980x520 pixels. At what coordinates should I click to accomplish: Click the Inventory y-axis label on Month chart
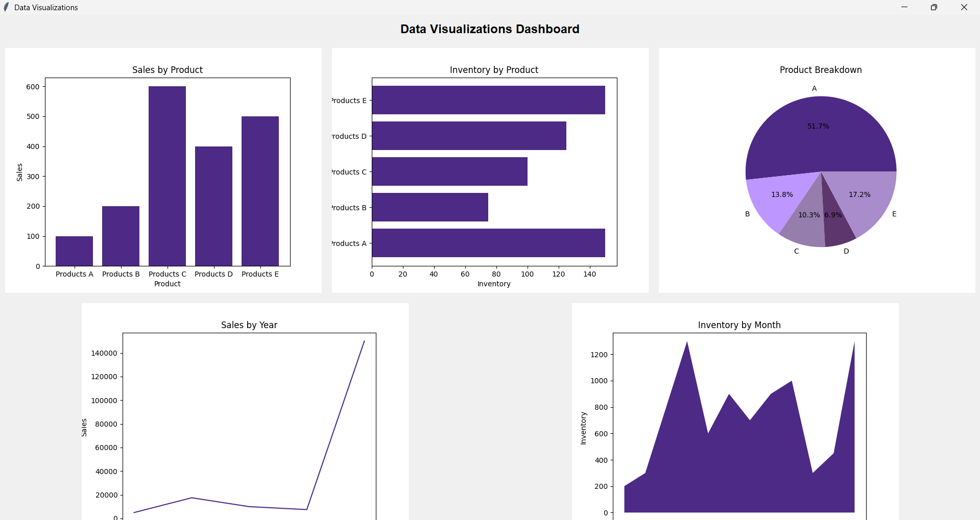[x=583, y=428]
